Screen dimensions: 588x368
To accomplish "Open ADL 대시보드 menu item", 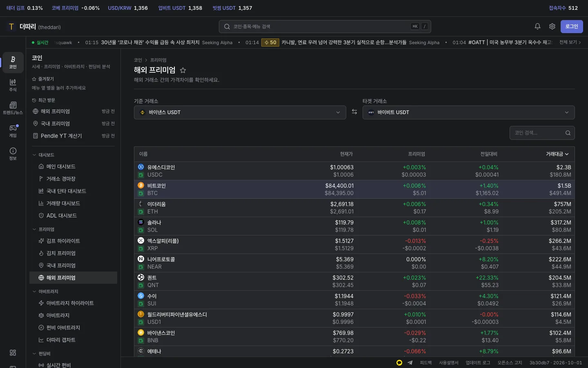I will point(73,215).
